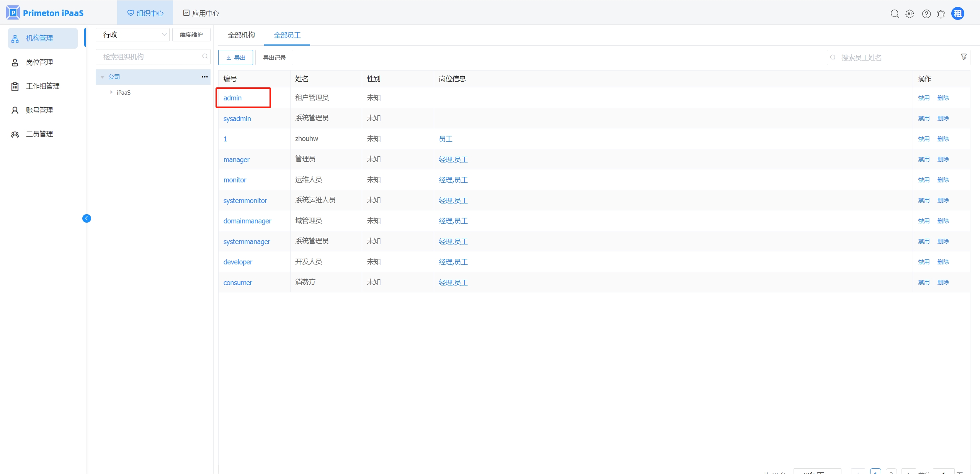This screenshot has width=980, height=474.
Task: Switch to the 全部机构 tab
Action: click(x=241, y=35)
